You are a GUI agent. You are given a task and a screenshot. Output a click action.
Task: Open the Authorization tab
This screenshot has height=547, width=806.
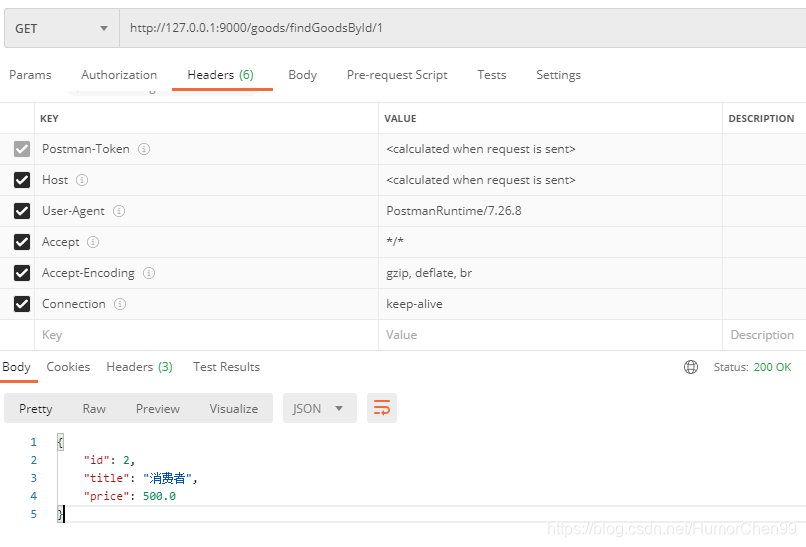click(119, 75)
